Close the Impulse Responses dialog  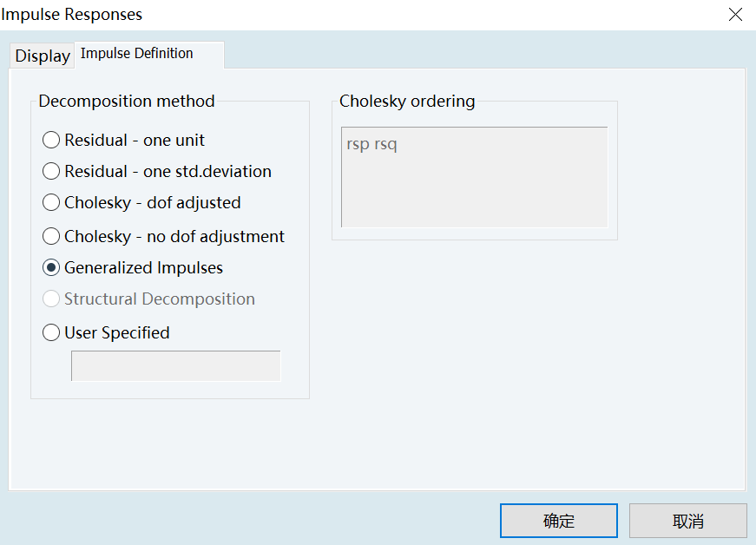pos(735,15)
